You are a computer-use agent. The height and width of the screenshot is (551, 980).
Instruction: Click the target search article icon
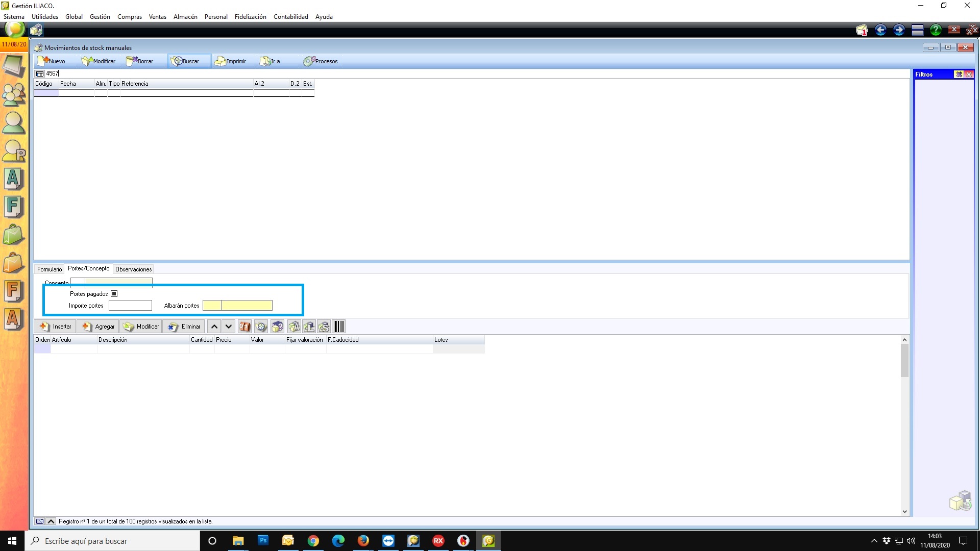click(x=261, y=327)
